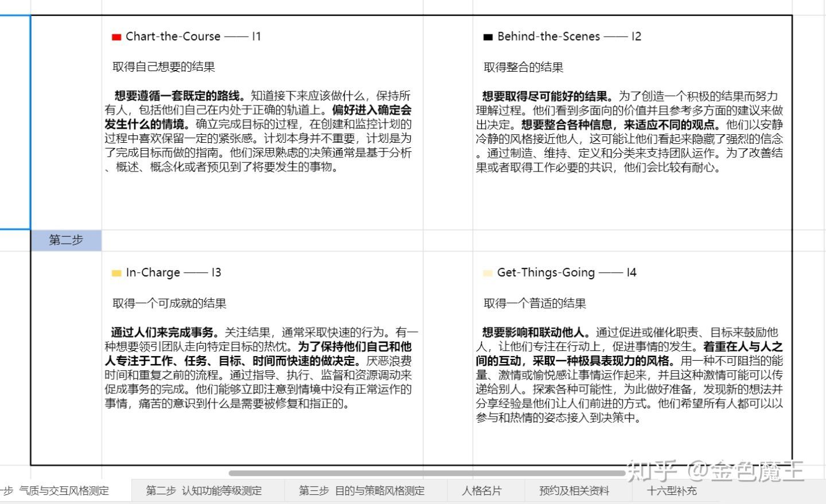Screen dimensions: 826x504
Task: Select the Get-Things-Going —— I4 heading
Action: pyautogui.click(x=567, y=272)
